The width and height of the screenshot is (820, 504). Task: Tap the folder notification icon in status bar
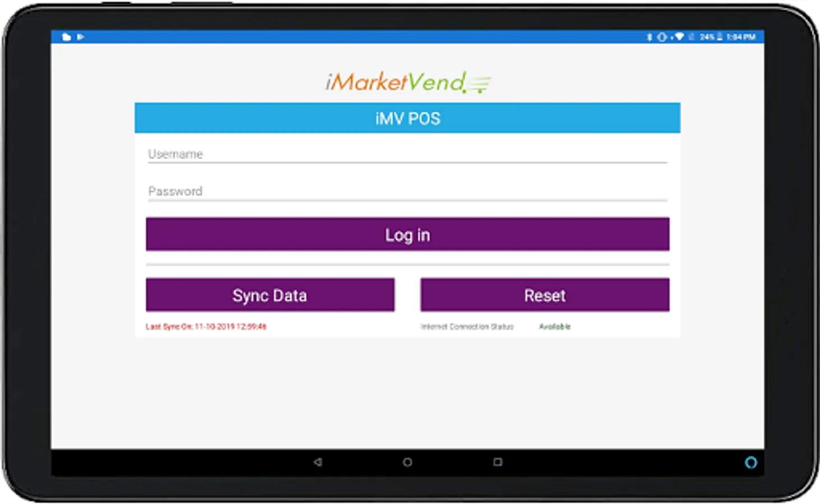(67, 37)
